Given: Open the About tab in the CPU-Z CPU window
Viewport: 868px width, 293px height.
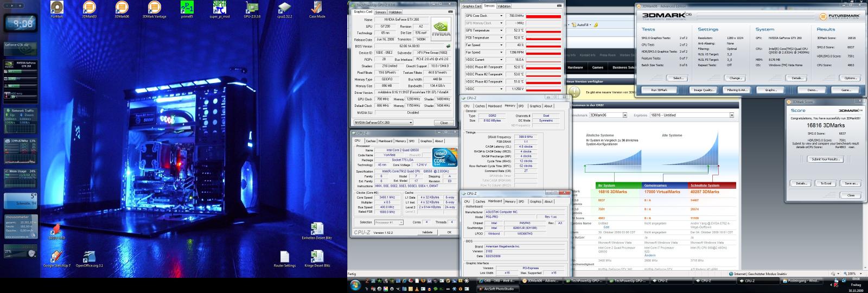Looking at the screenshot, I should [x=439, y=141].
